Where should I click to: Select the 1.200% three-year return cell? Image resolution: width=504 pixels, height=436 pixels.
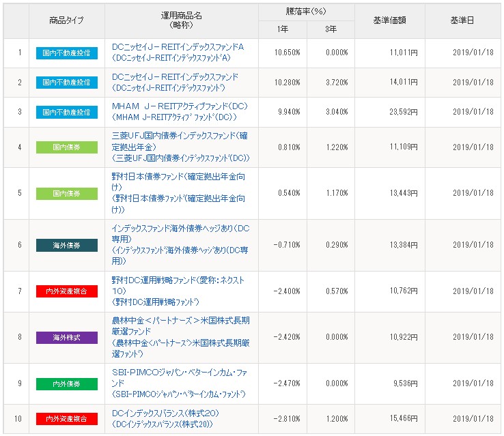[331, 419]
